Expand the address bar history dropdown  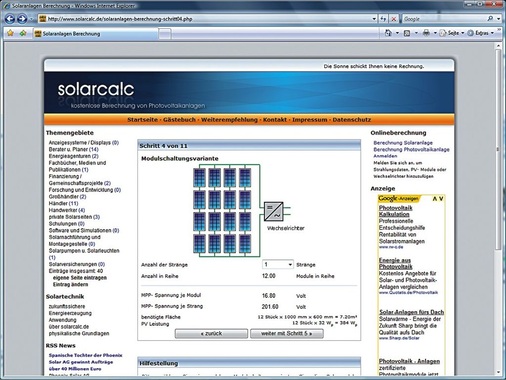point(374,19)
